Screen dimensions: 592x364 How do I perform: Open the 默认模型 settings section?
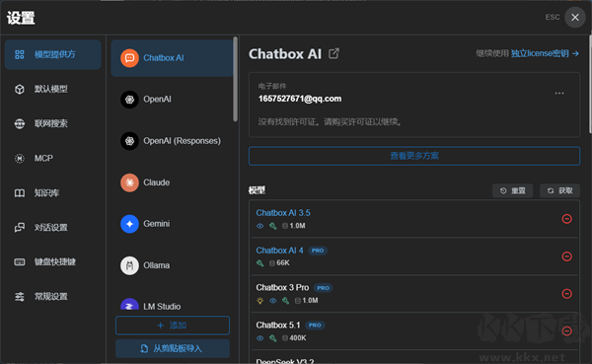(53, 89)
